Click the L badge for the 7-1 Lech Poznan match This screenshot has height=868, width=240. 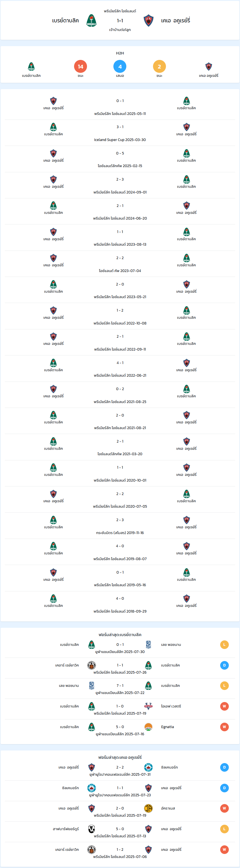click(x=224, y=685)
